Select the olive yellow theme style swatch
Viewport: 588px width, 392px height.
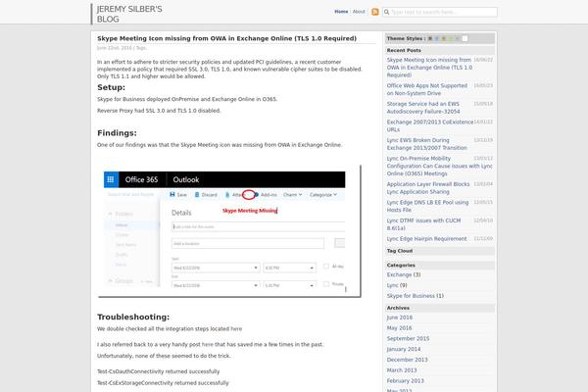tap(444, 38)
